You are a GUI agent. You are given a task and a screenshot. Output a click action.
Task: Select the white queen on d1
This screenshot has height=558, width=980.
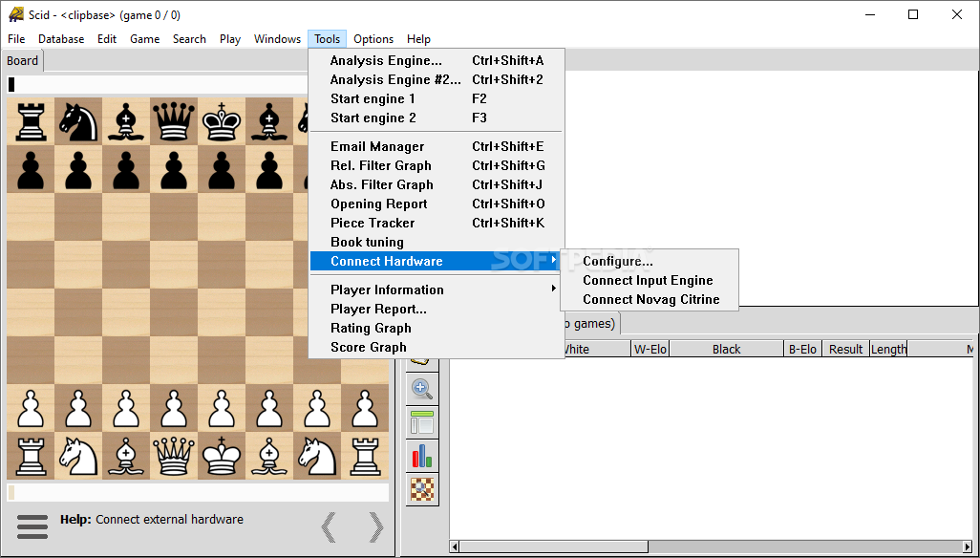pyautogui.click(x=174, y=456)
